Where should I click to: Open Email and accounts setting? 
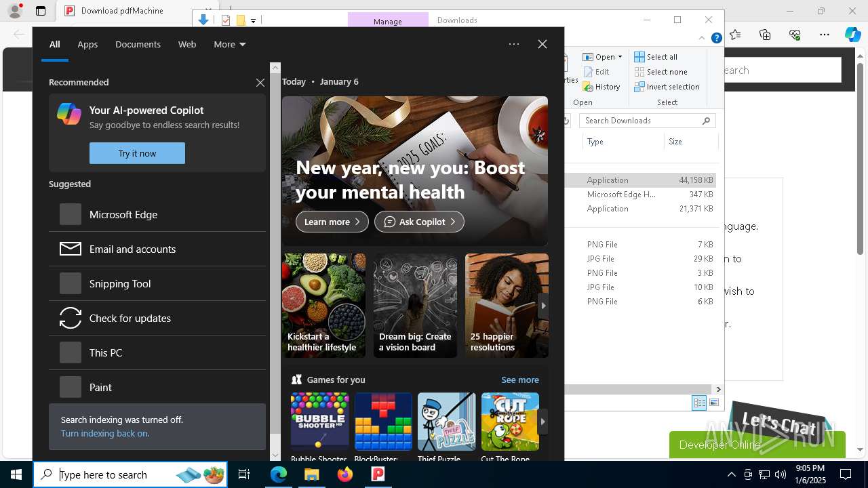(x=157, y=249)
